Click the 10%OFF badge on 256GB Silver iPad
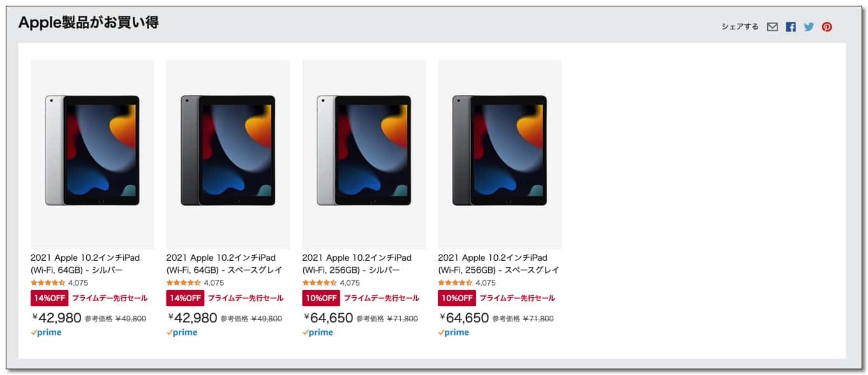Image resolution: width=868 pixels, height=375 pixels. pos(321,298)
